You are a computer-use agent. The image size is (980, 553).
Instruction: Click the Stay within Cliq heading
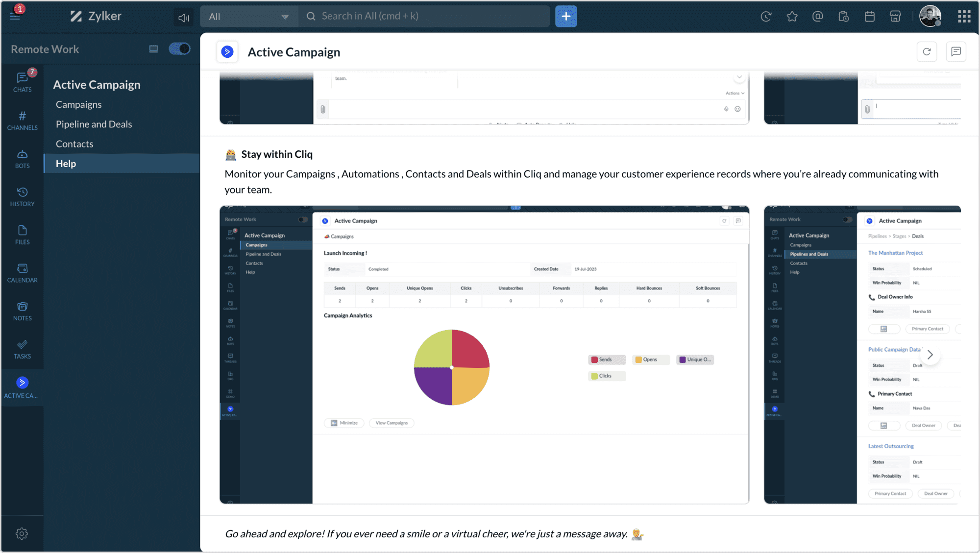[x=277, y=154]
